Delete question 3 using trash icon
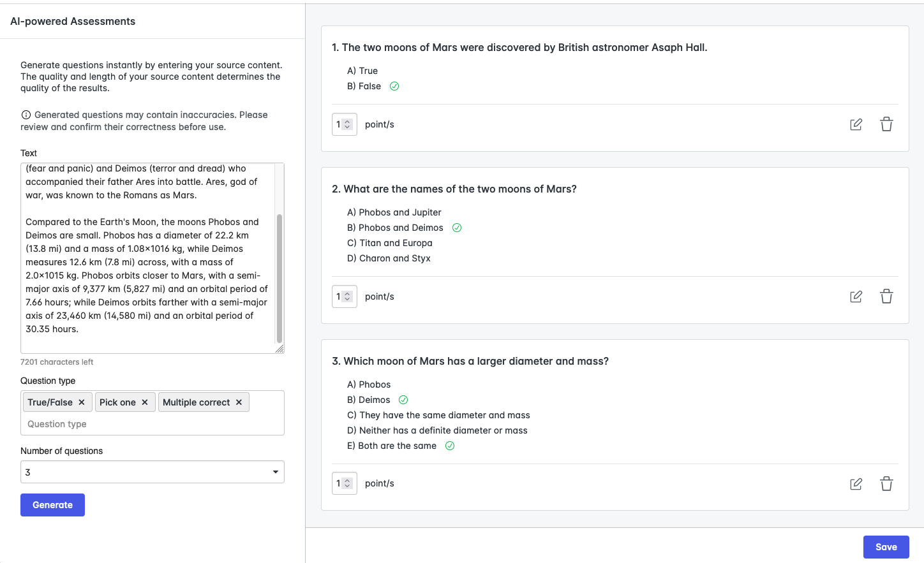This screenshot has height=563, width=924. [886, 484]
